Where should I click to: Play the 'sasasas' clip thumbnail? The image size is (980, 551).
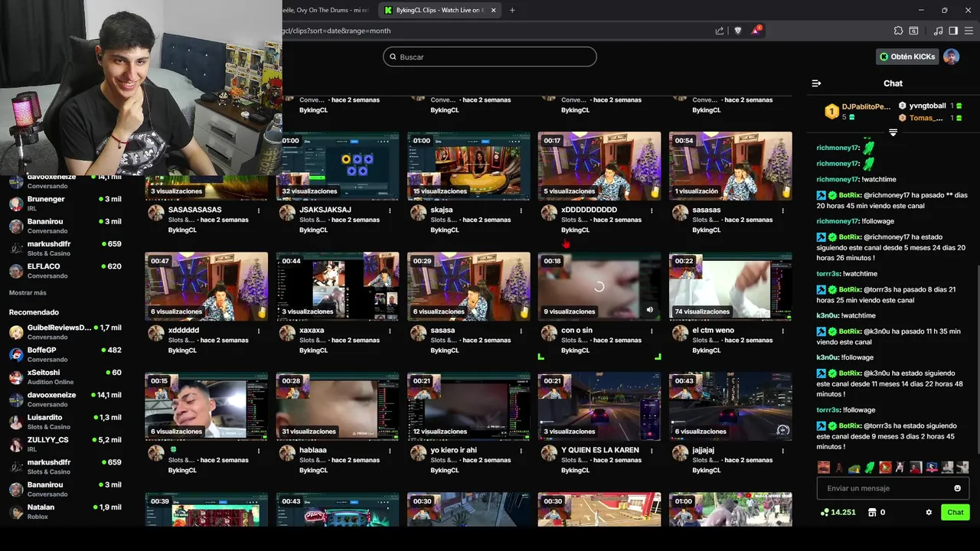[730, 166]
